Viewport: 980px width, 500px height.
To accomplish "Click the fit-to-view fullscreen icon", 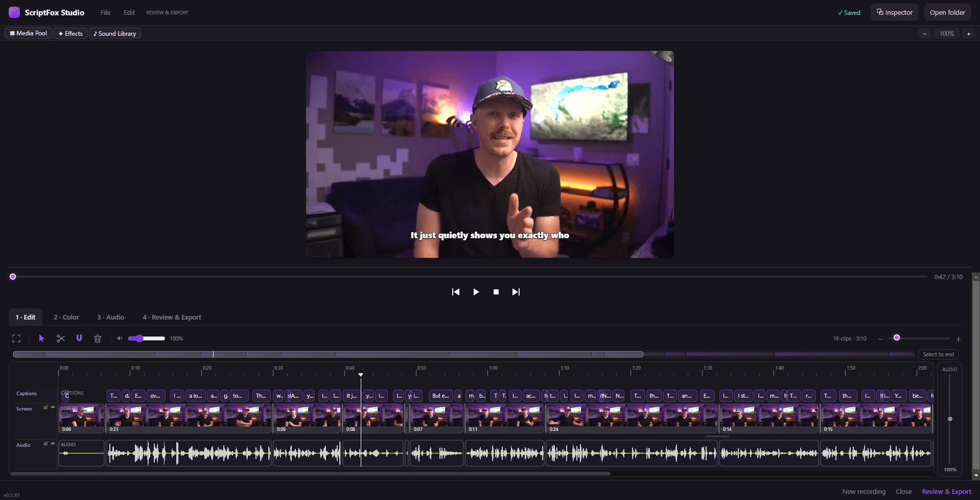I will click(x=16, y=338).
